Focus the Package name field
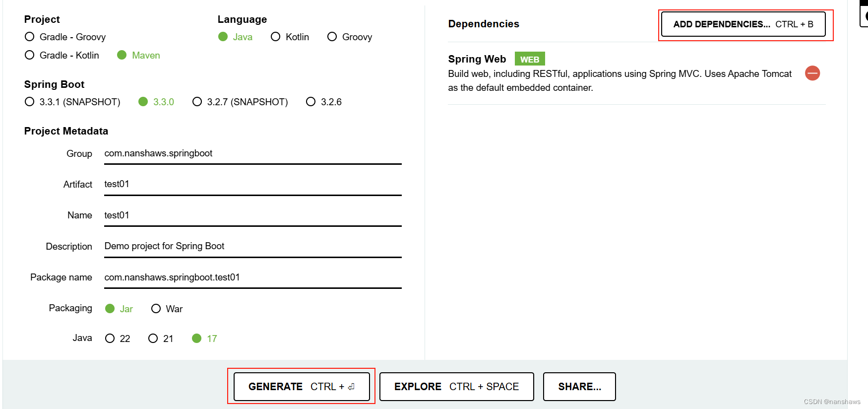 click(x=252, y=277)
